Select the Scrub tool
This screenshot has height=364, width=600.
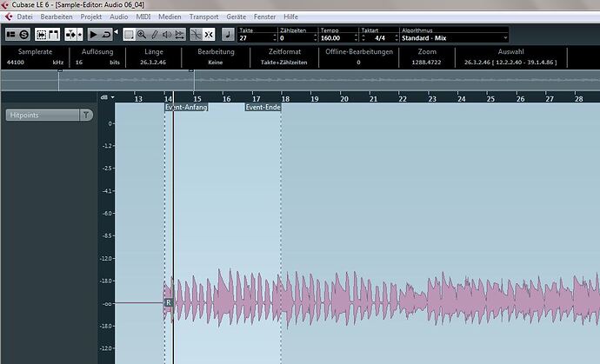(179, 35)
